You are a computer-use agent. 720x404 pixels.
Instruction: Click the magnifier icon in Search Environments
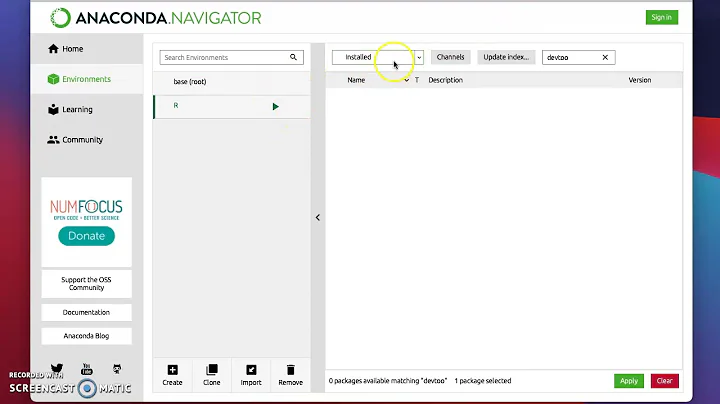(x=293, y=57)
